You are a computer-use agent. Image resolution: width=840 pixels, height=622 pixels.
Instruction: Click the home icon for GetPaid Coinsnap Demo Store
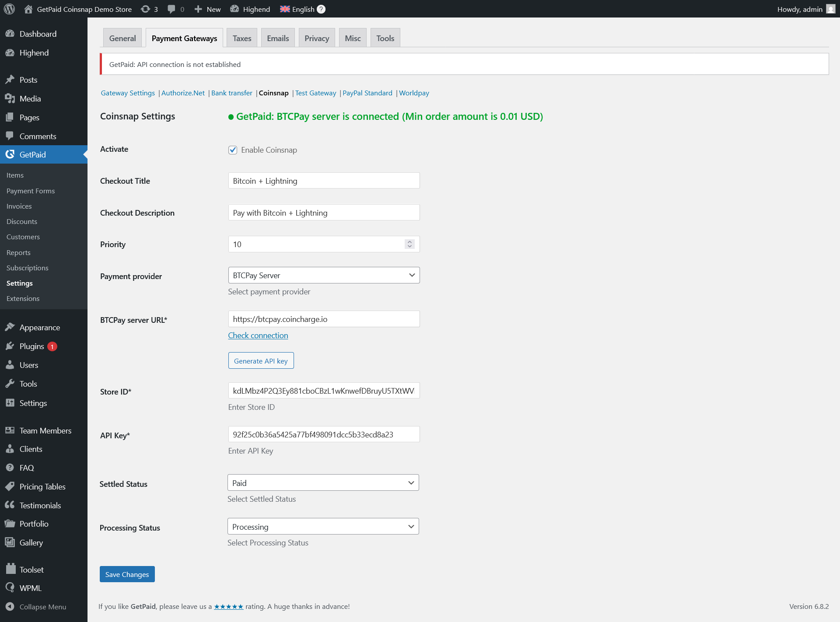(28, 9)
